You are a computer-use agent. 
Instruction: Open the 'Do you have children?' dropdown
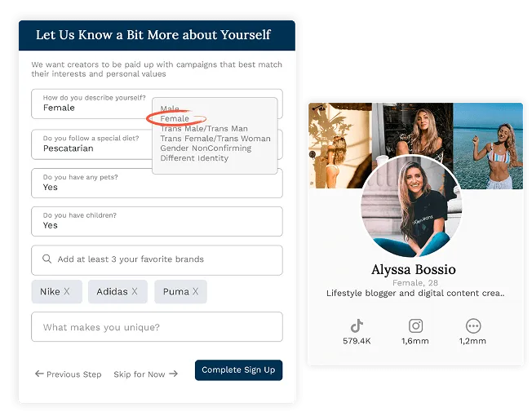pos(157,221)
